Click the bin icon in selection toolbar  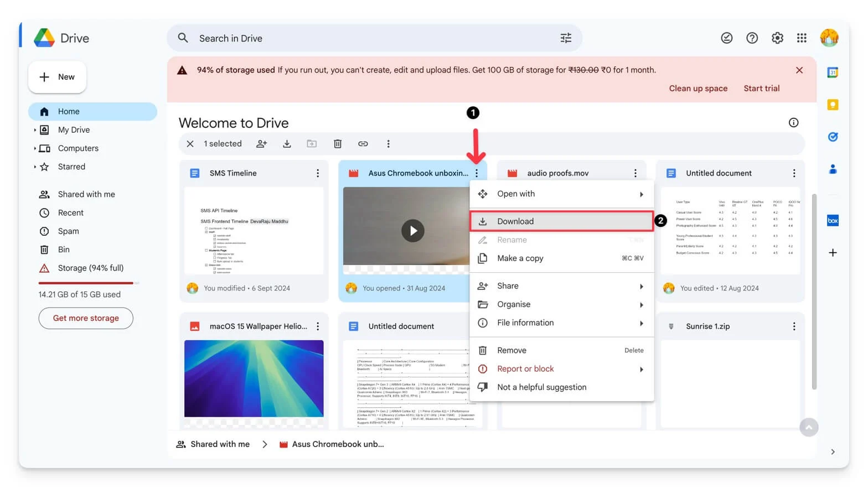click(338, 144)
